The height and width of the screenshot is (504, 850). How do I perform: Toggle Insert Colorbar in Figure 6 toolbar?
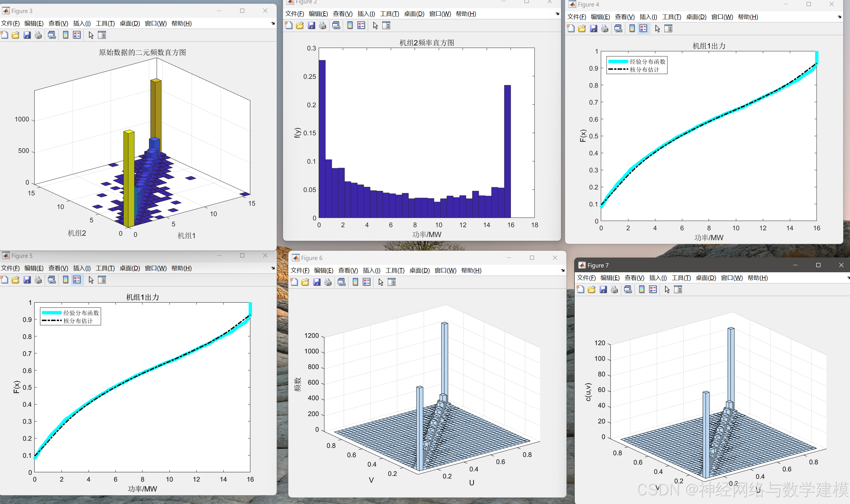point(355,282)
